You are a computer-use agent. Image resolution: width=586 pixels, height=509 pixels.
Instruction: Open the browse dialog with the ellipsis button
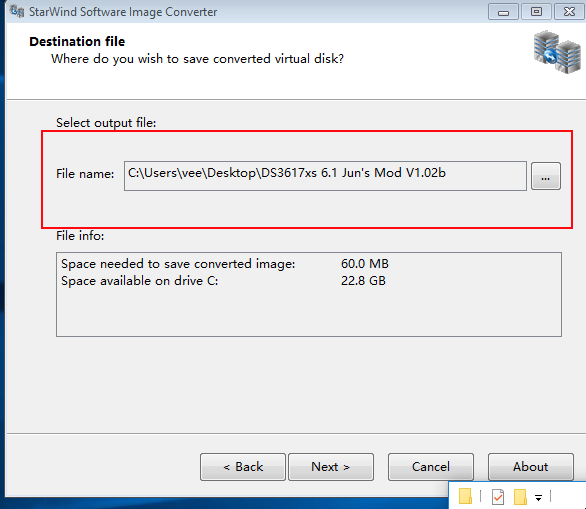pos(546,176)
